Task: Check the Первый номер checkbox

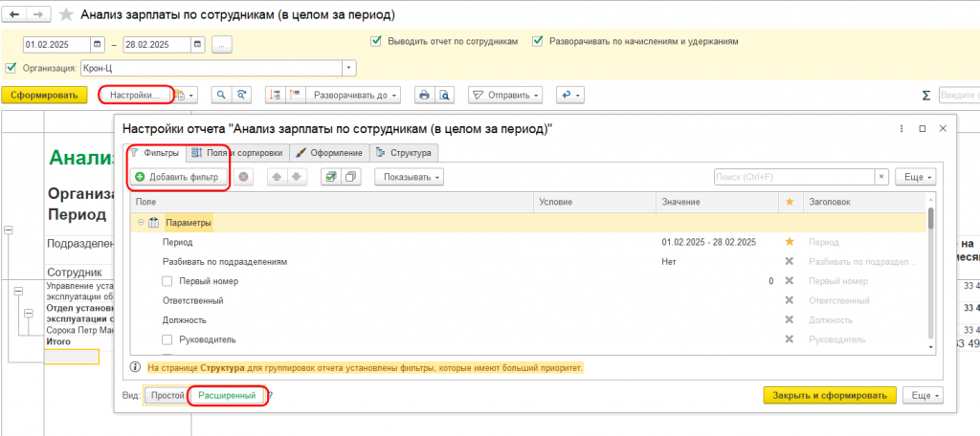Action: pyautogui.click(x=167, y=281)
